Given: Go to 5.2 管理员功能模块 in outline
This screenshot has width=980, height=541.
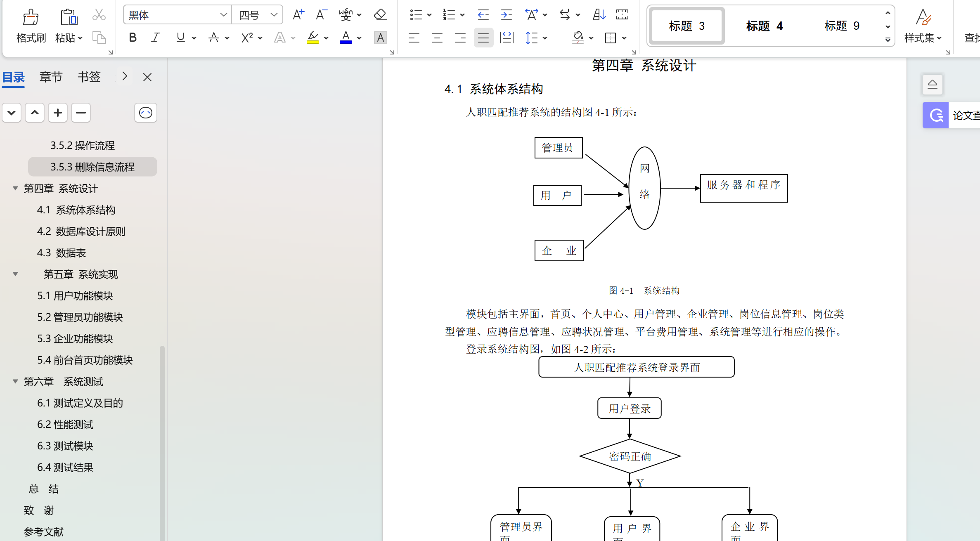Looking at the screenshot, I should tap(80, 317).
